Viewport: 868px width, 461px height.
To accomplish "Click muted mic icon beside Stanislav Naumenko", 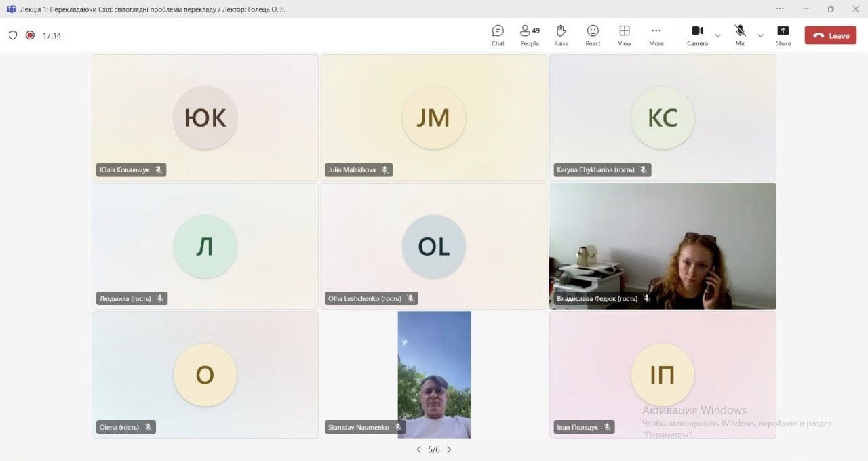I will (398, 427).
